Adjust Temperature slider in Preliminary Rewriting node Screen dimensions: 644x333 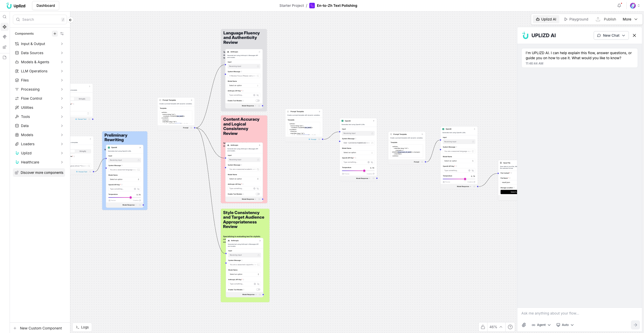130,197
